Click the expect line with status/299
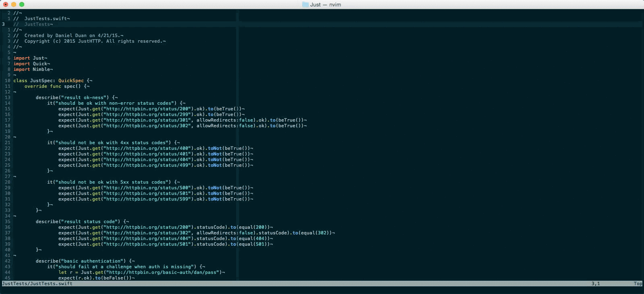644x294 pixels. pyautogui.click(x=152, y=114)
